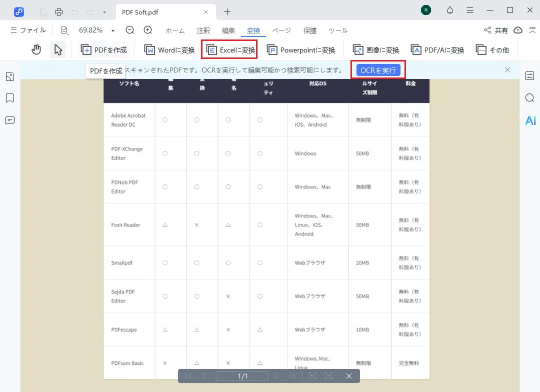Open the quick access dropdown arrow
The image size is (540, 392).
click(x=104, y=12)
